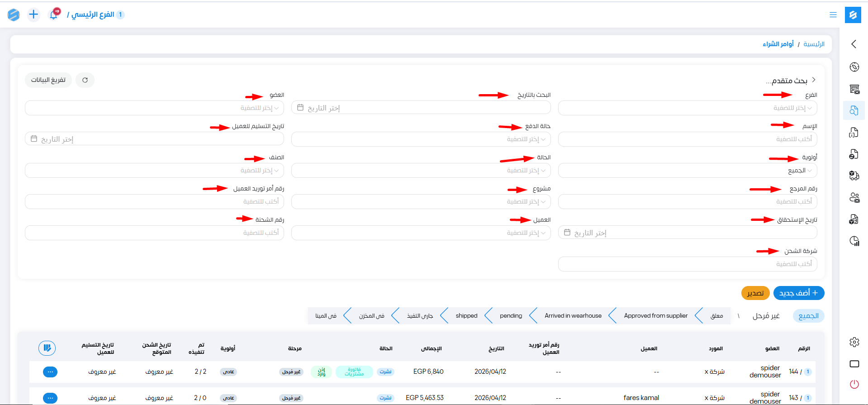The width and height of the screenshot is (868, 405).
Task: Collapse the بحث متقدم advanced search section
Action: (813, 80)
